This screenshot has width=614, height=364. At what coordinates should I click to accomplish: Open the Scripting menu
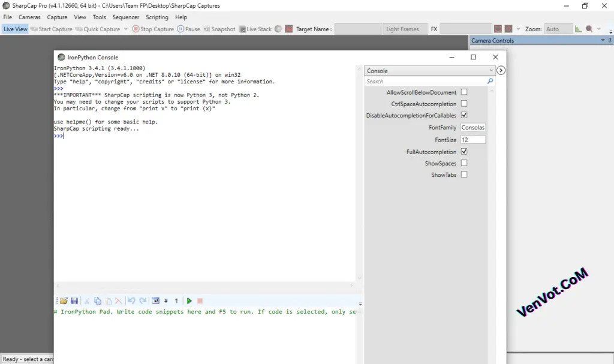click(156, 17)
